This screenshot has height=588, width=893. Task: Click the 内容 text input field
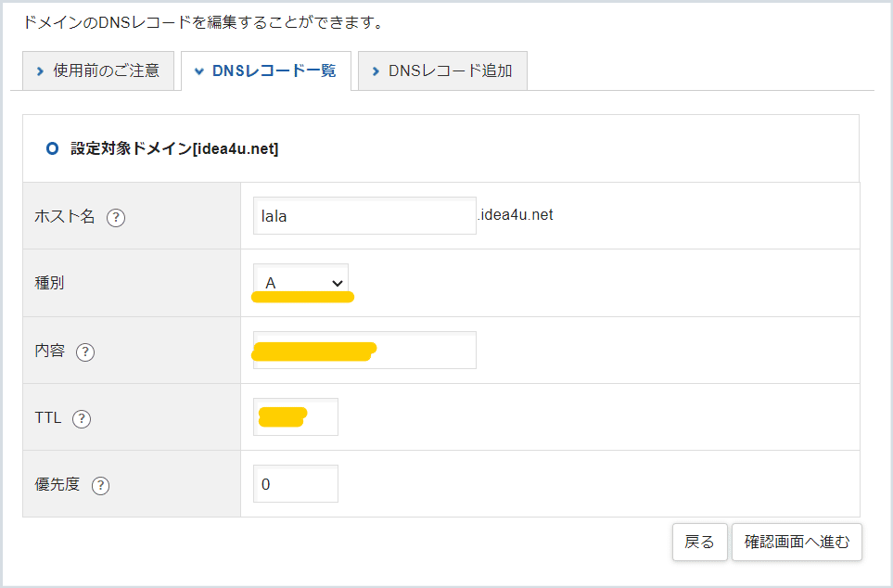364,350
